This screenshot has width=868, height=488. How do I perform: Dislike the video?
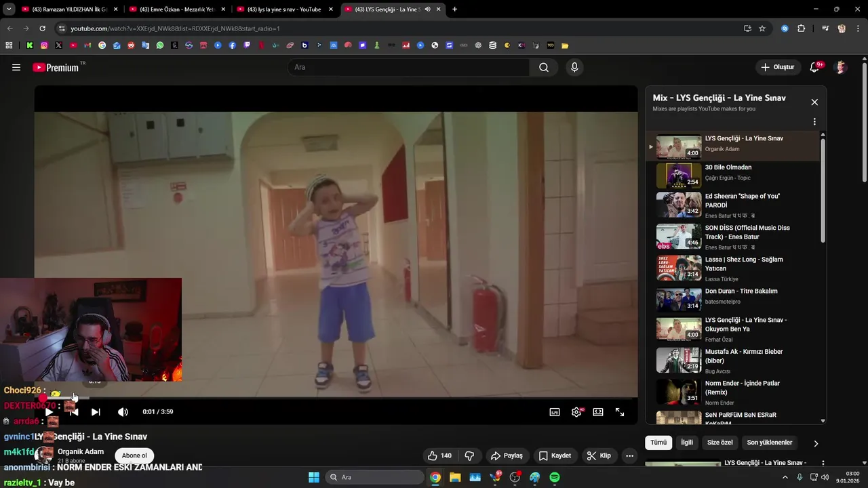coord(469,455)
